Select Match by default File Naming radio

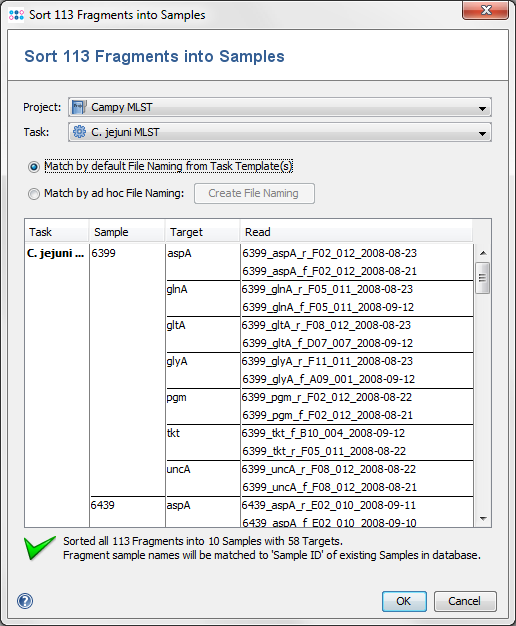[x=34, y=166]
